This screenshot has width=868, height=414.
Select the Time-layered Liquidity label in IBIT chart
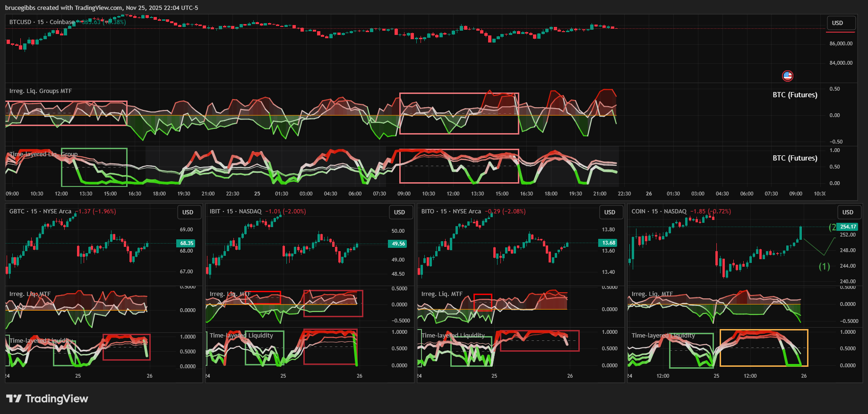(x=241, y=336)
